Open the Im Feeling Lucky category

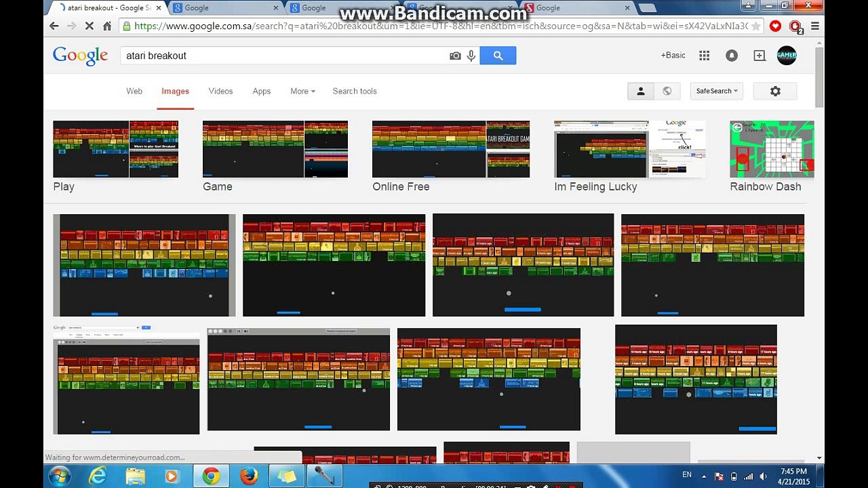click(x=629, y=157)
